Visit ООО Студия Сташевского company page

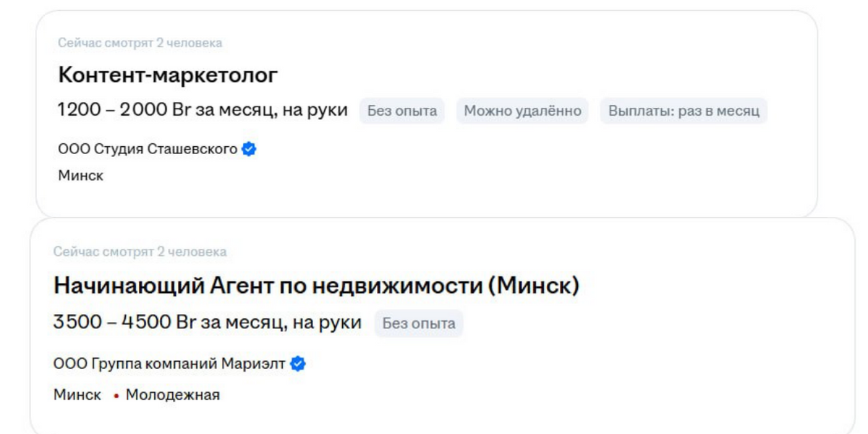pyautogui.click(x=148, y=150)
